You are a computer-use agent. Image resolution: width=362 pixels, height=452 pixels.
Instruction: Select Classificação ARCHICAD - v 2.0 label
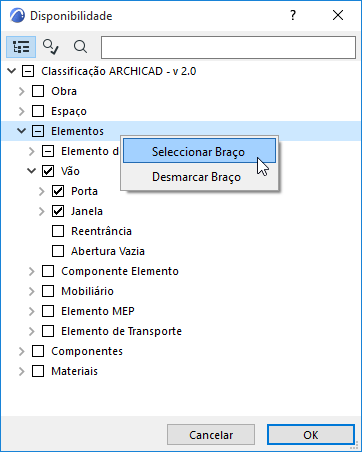click(x=119, y=71)
